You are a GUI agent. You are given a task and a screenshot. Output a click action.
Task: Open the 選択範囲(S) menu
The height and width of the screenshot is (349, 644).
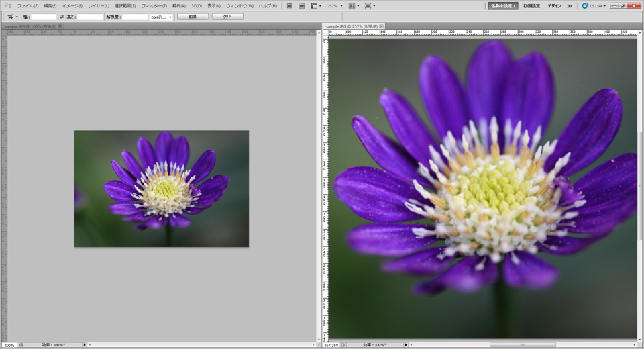pyautogui.click(x=125, y=6)
